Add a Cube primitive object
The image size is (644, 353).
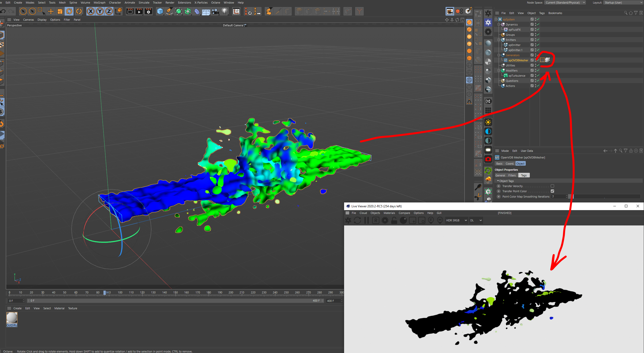tap(160, 11)
